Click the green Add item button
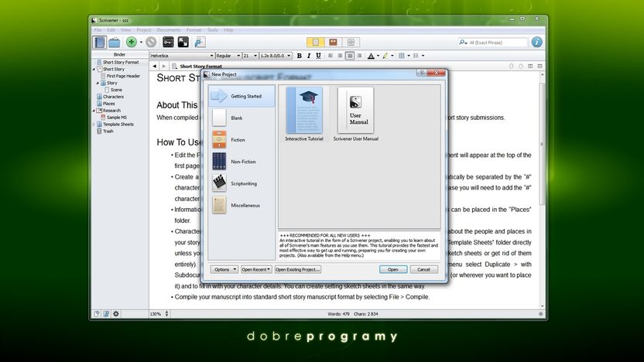This screenshot has width=644, height=362. click(132, 42)
